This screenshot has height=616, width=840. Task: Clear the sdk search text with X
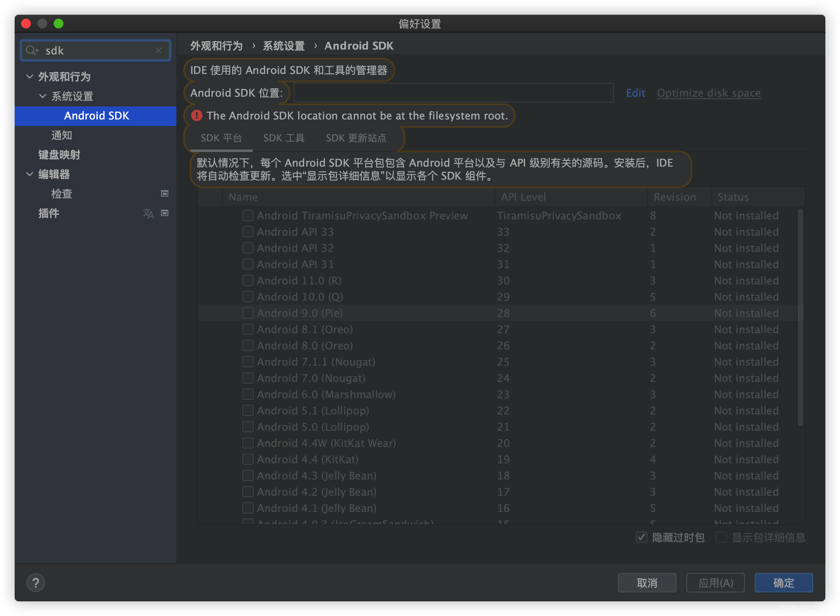pyautogui.click(x=159, y=50)
